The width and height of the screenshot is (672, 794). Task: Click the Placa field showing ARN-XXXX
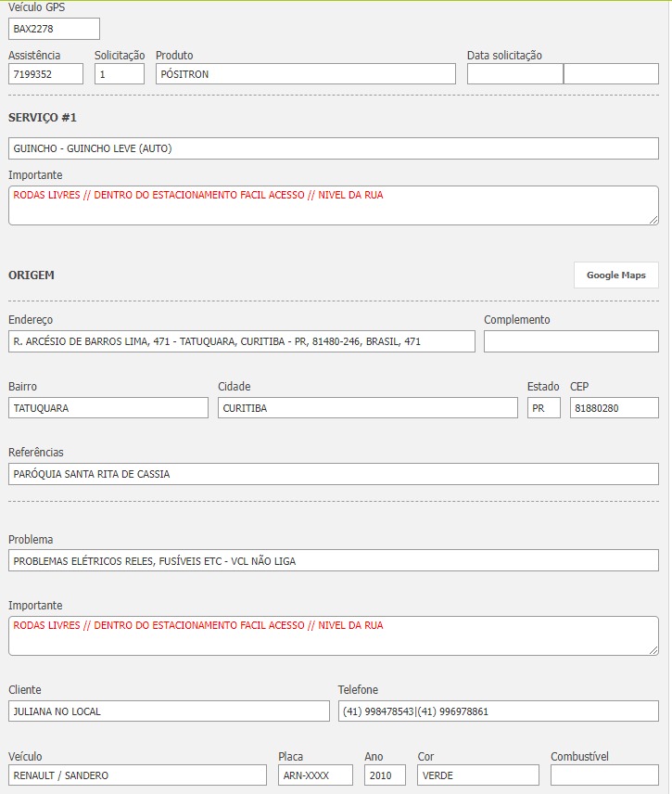click(x=315, y=775)
